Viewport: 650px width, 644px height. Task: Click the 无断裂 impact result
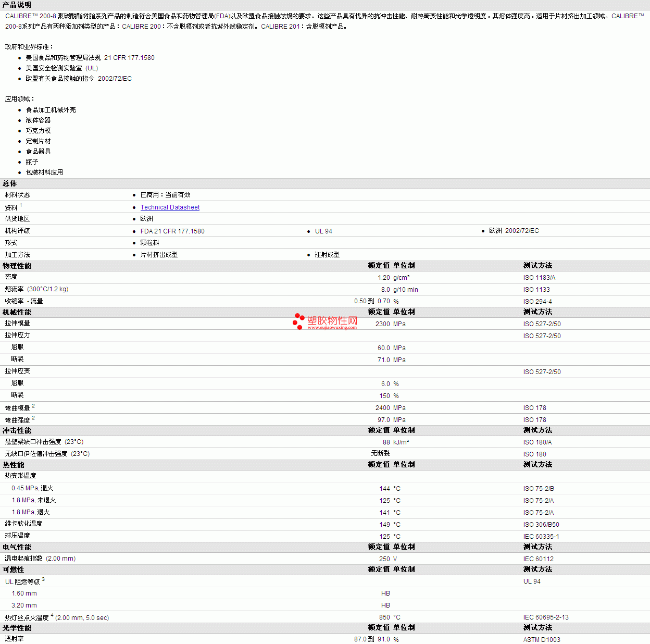(380, 453)
